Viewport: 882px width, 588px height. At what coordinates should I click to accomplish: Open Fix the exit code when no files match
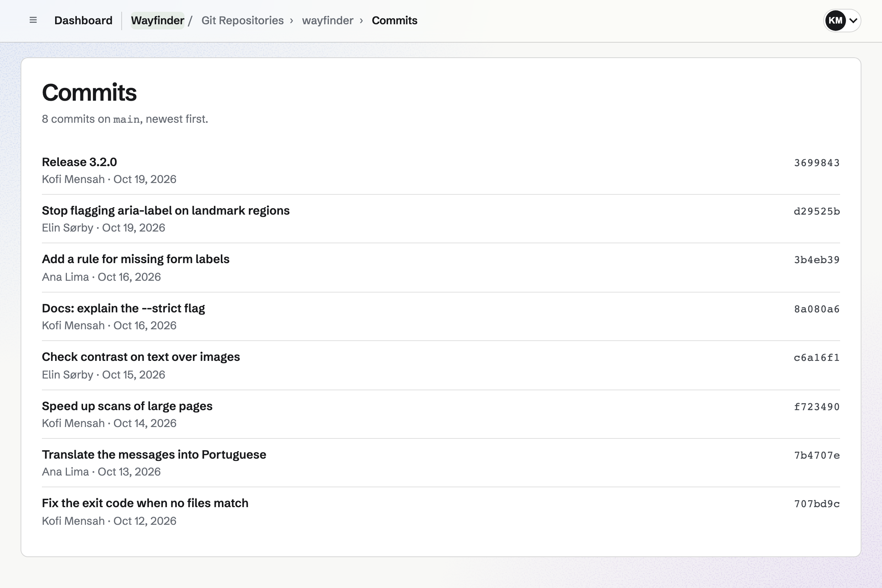click(145, 503)
